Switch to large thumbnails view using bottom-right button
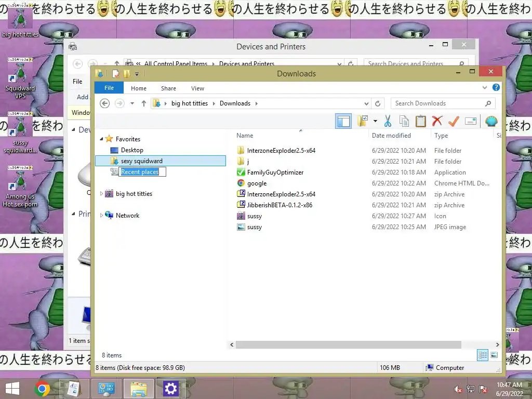This screenshot has height=399, width=532. coord(495,355)
